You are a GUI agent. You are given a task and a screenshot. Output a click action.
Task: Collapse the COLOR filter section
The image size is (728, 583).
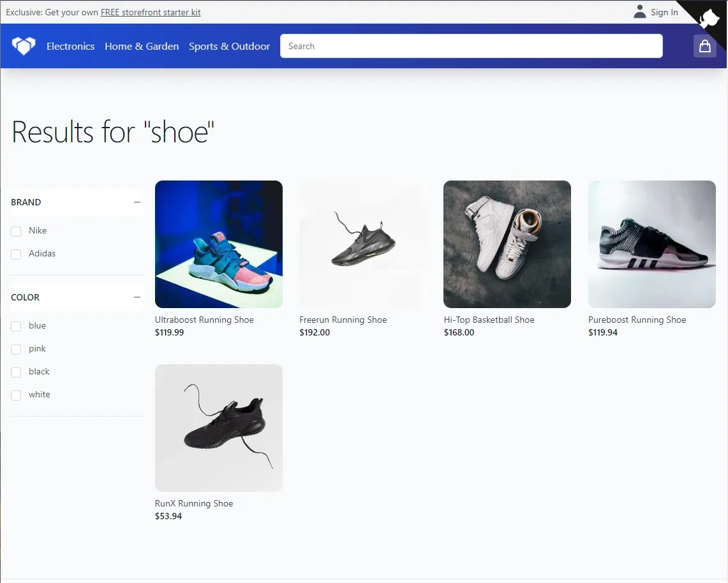point(137,297)
